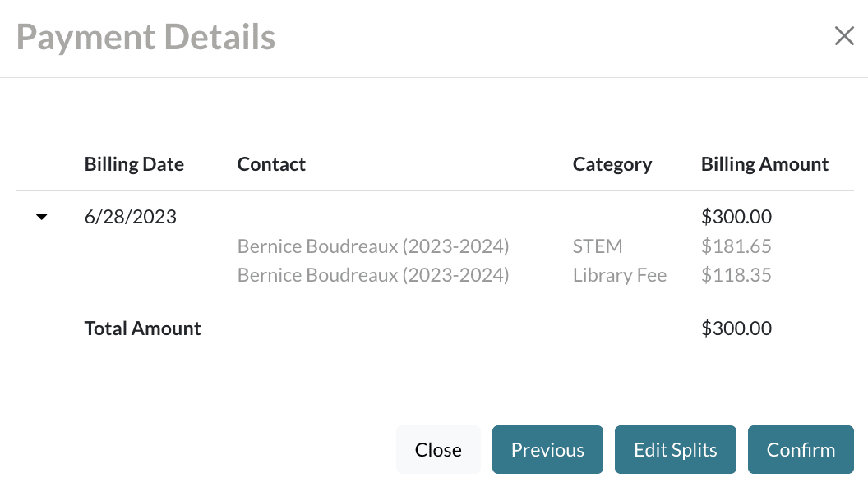
Task: Click the $300.00 amount in Total row
Action: tap(736, 328)
